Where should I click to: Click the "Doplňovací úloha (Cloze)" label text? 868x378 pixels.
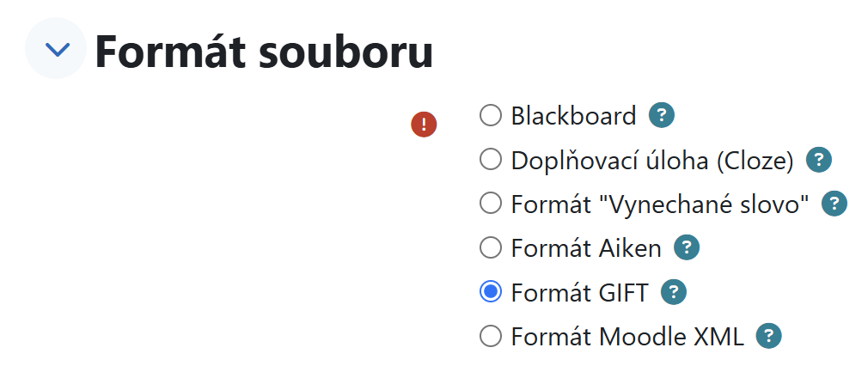tap(651, 160)
